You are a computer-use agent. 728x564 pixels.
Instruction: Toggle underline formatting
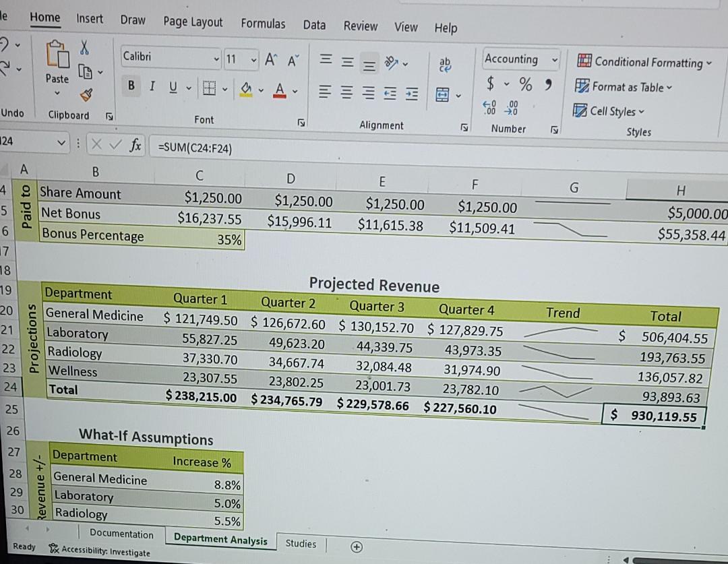pos(173,86)
